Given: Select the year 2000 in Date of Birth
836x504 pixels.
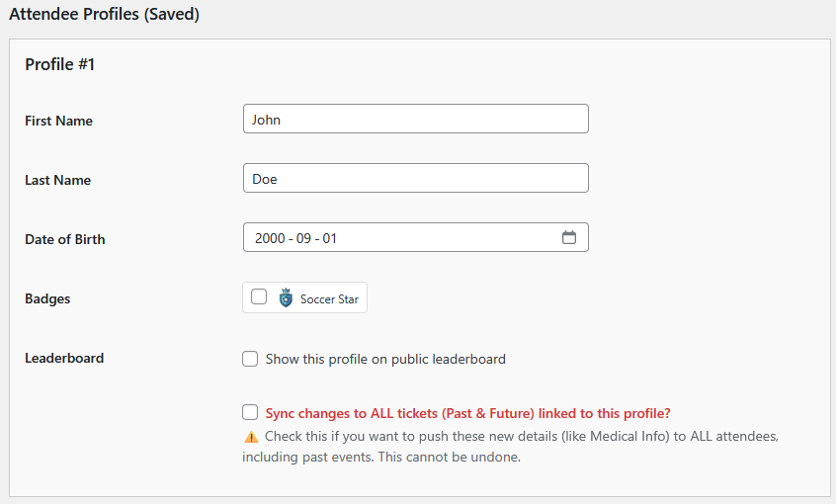Looking at the screenshot, I should pos(270,238).
